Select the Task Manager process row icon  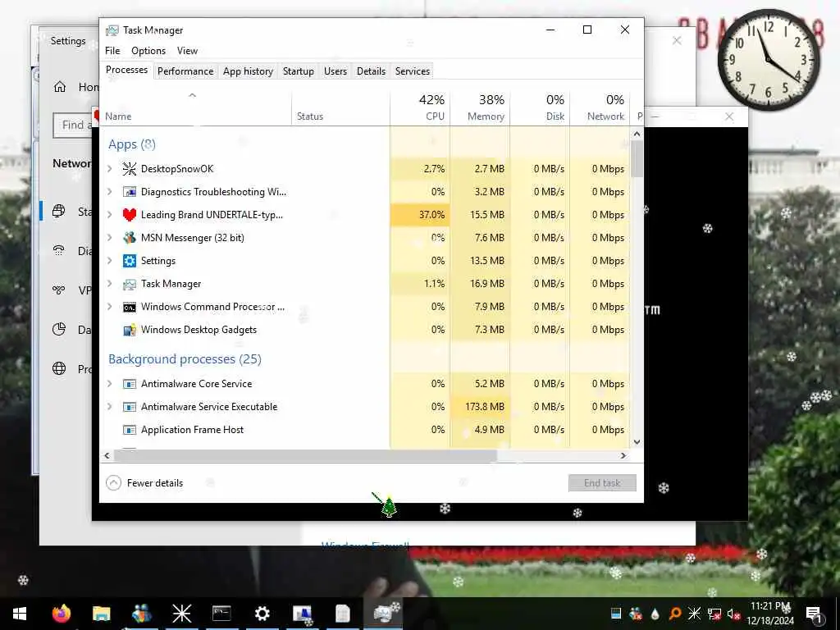(129, 284)
